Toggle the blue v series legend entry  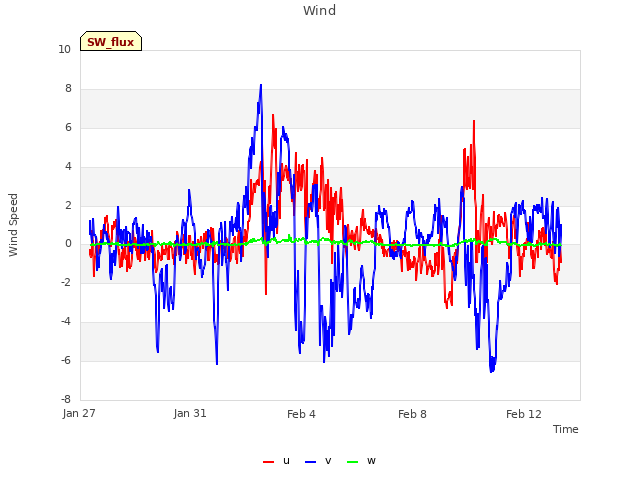(318, 461)
